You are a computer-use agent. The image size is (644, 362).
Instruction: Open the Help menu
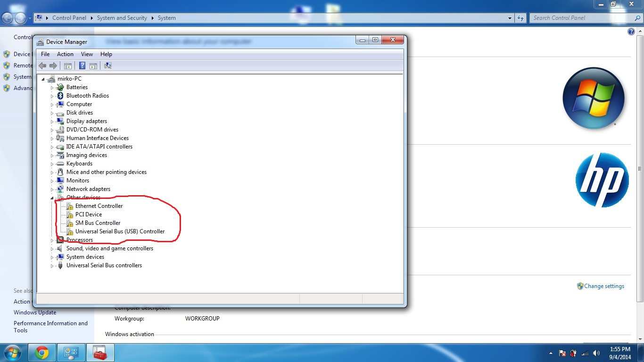point(106,54)
